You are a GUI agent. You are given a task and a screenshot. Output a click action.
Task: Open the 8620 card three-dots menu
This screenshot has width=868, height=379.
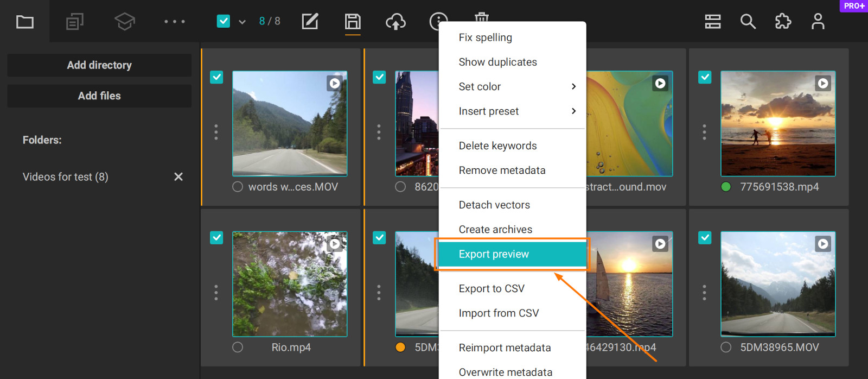tap(379, 132)
